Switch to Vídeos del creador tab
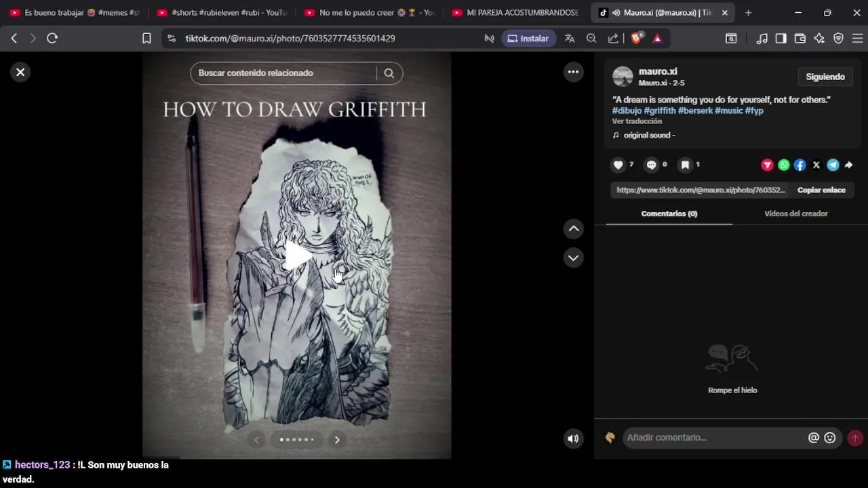This screenshot has width=868, height=488. (796, 213)
